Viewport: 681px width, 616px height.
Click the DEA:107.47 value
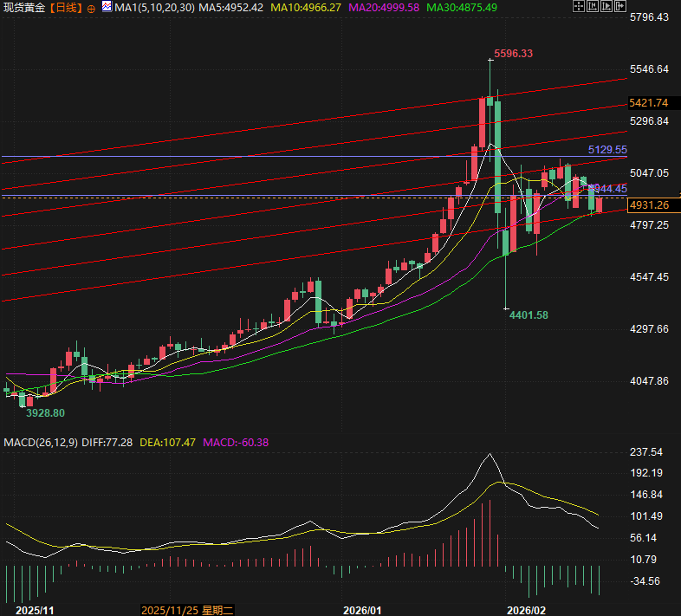pyautogui.click(x=167, y=443)
